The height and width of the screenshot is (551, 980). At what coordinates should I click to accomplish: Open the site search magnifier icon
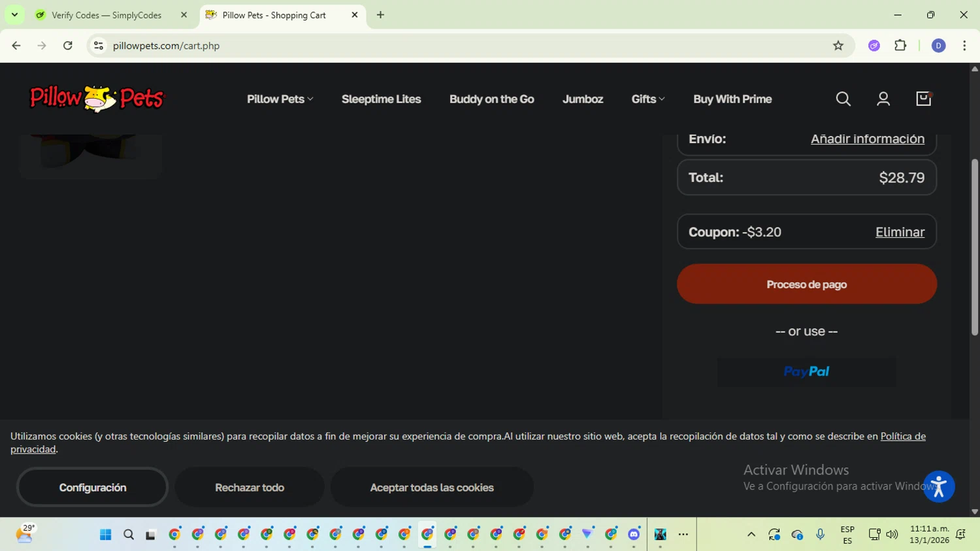[843, 99]
